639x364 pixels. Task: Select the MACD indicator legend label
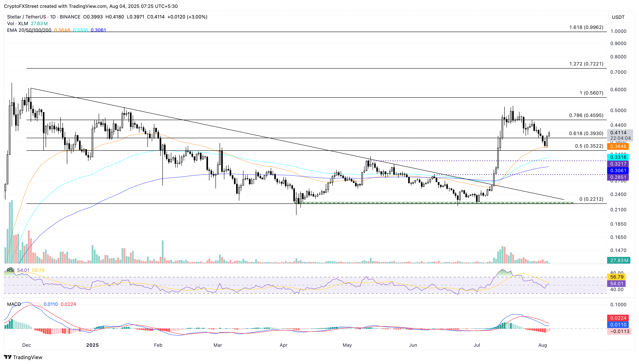coord(14,304)
